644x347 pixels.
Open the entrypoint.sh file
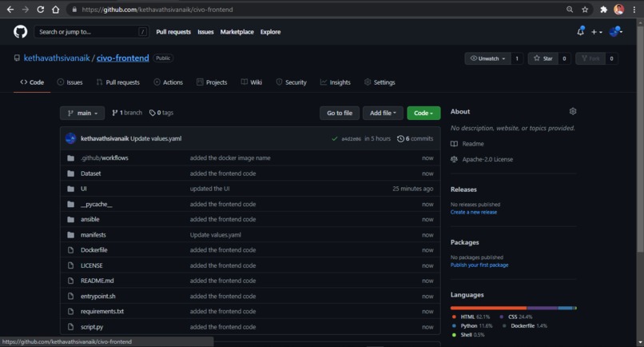[x=98, y=296]
